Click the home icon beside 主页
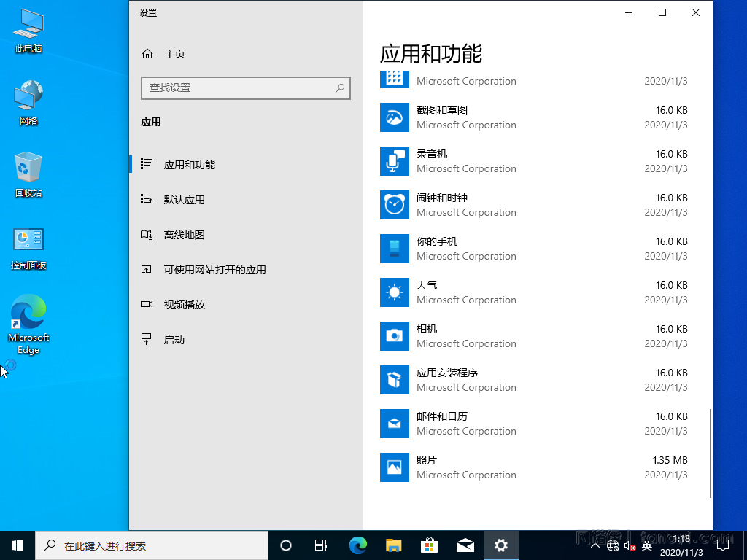747x560 pixels. pyautogui.click(x=147, y=54)
